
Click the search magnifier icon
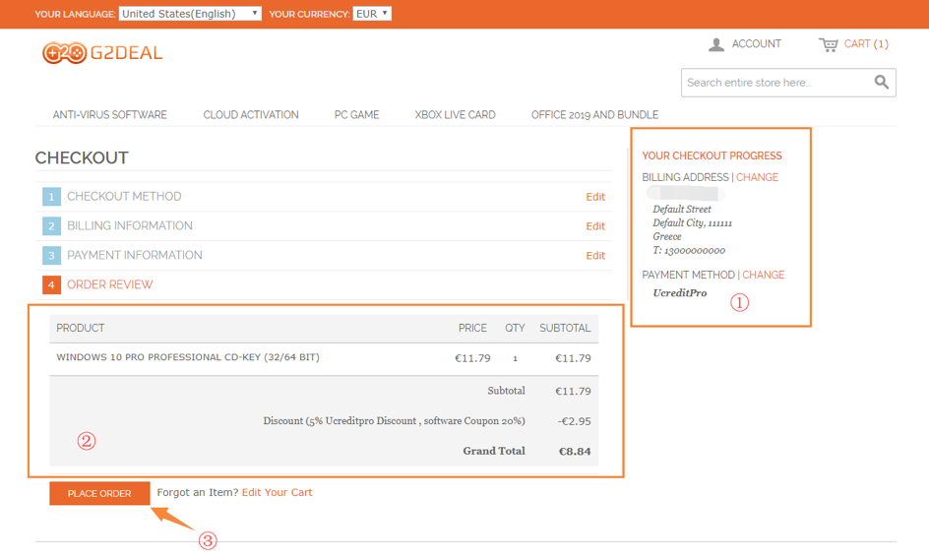click(882, 83)
